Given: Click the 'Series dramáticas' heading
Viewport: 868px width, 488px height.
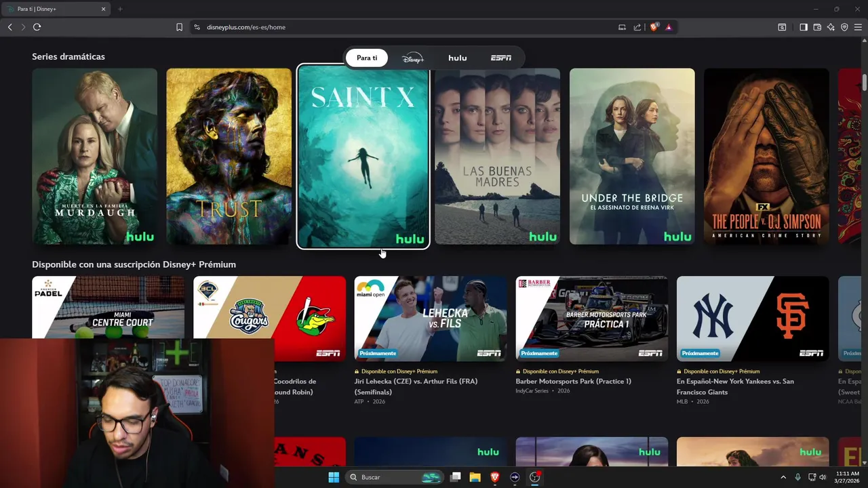Looking at the screenshot, I should point(68,56).
